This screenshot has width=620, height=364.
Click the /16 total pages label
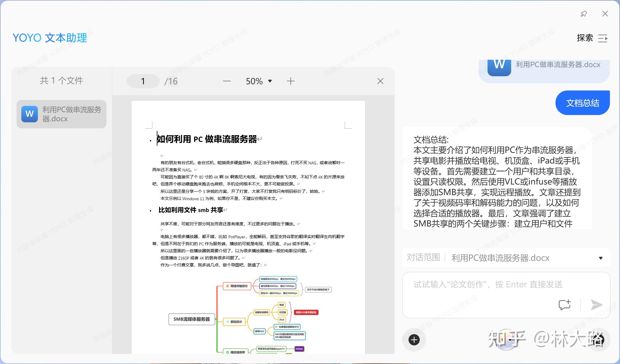point(171,81)
